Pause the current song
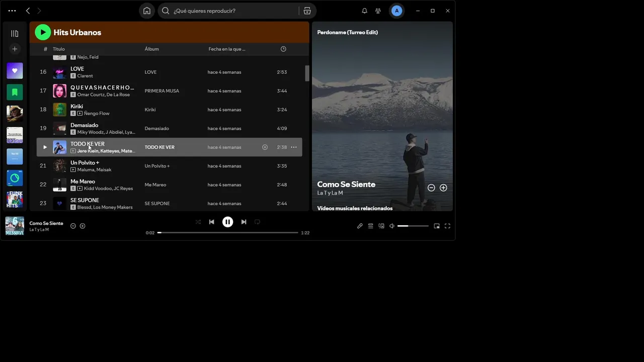This screenshot has height=362, width=644. 228,222
